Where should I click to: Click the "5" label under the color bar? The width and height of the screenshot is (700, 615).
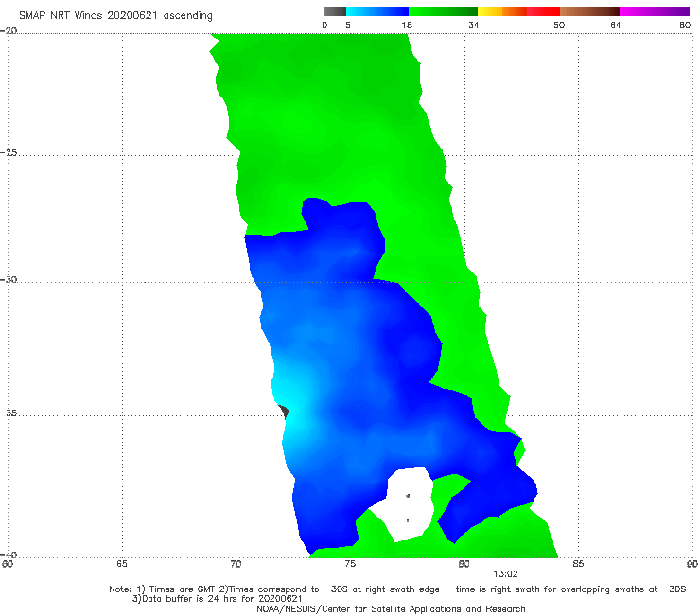pyautogui.click(x=348, y=26)
